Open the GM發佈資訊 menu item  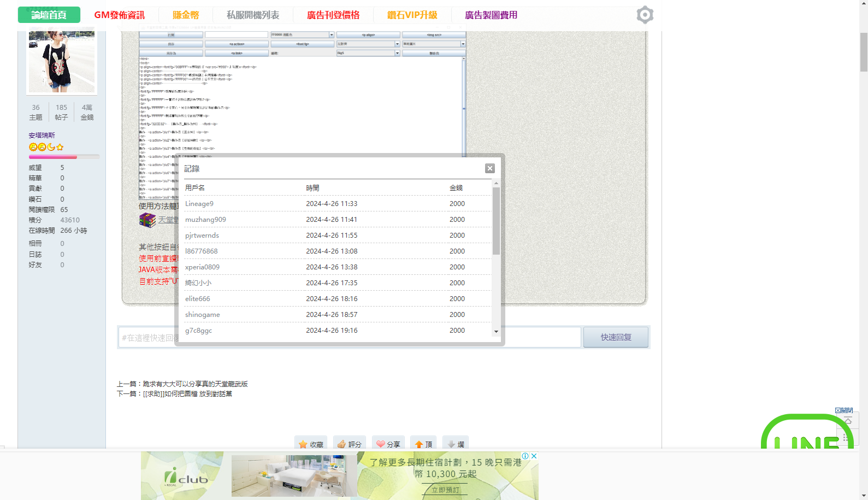point(120,15)
